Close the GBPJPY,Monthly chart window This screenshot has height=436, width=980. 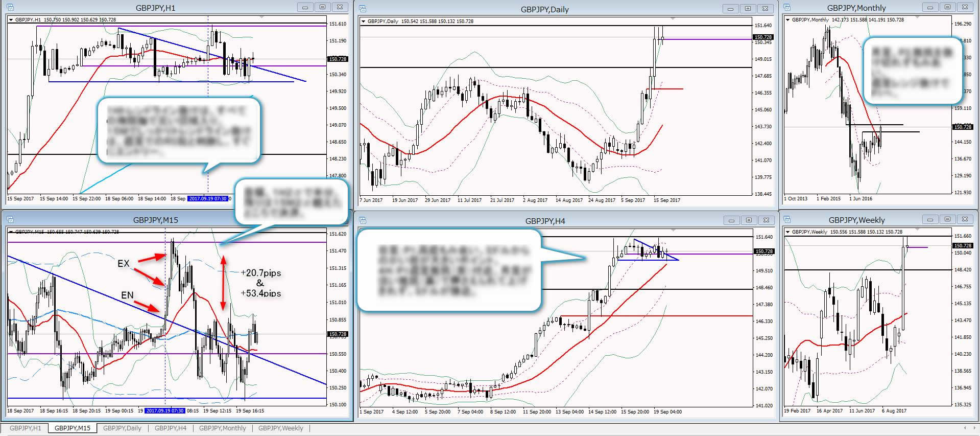(x=964, y=7)
